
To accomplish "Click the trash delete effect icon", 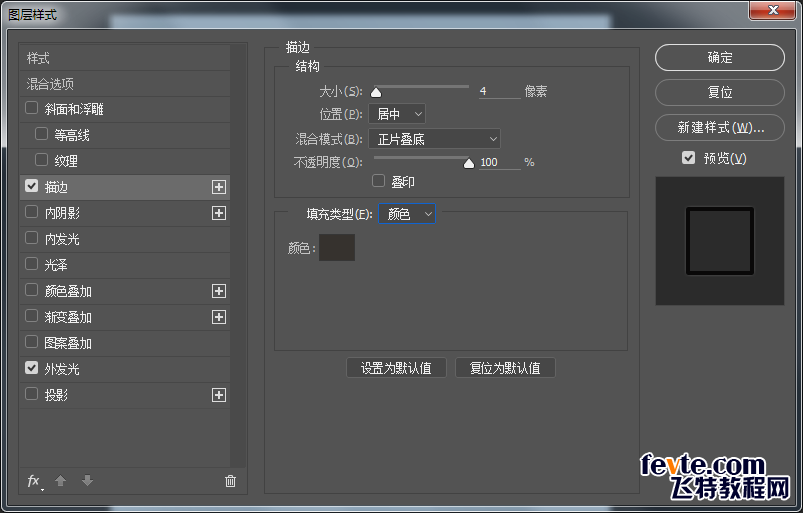I will pyautogui.click(x=230, y=481).
